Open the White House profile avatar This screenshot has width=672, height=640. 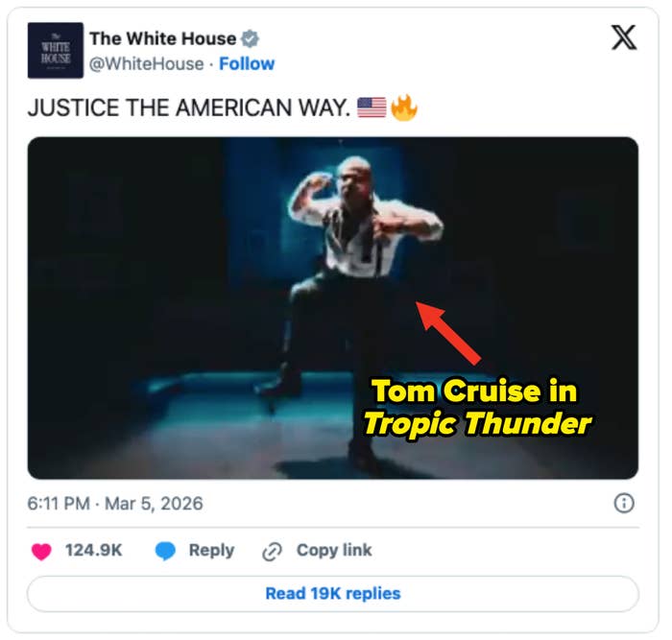[55, 50]
